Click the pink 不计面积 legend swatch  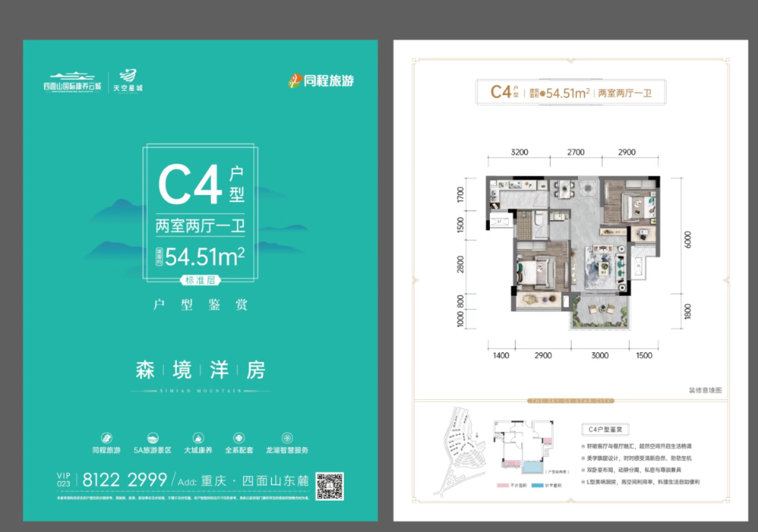tap(503, 485)
